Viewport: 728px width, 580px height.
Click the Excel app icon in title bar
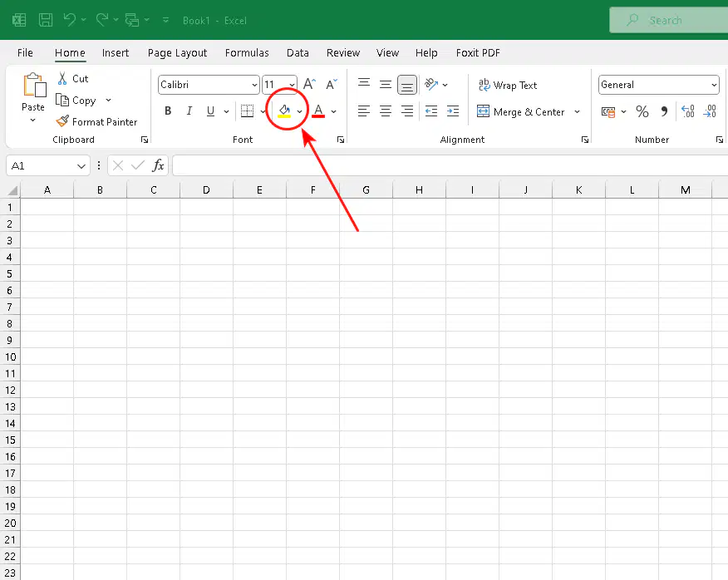click(19, 20)
